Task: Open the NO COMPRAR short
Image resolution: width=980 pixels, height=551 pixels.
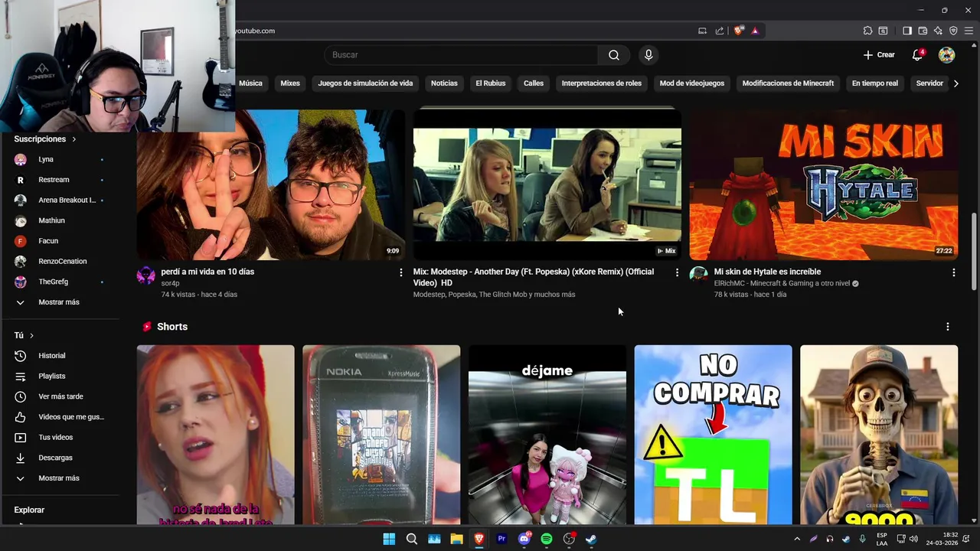Action: point(713,435)
